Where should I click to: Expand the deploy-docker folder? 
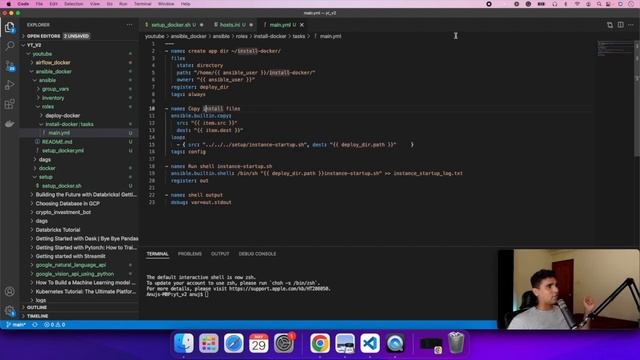[x=79, y=116]
